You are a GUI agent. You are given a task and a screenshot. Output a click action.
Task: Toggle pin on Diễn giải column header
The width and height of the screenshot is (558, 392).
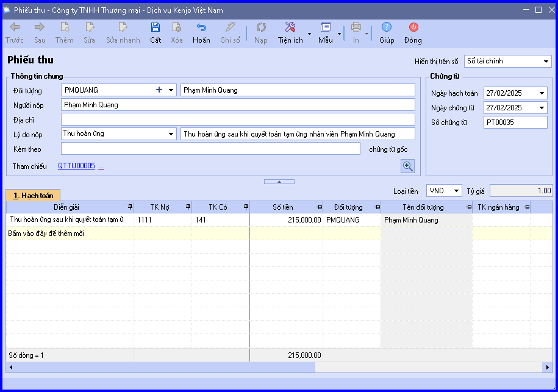coord(131,207)
